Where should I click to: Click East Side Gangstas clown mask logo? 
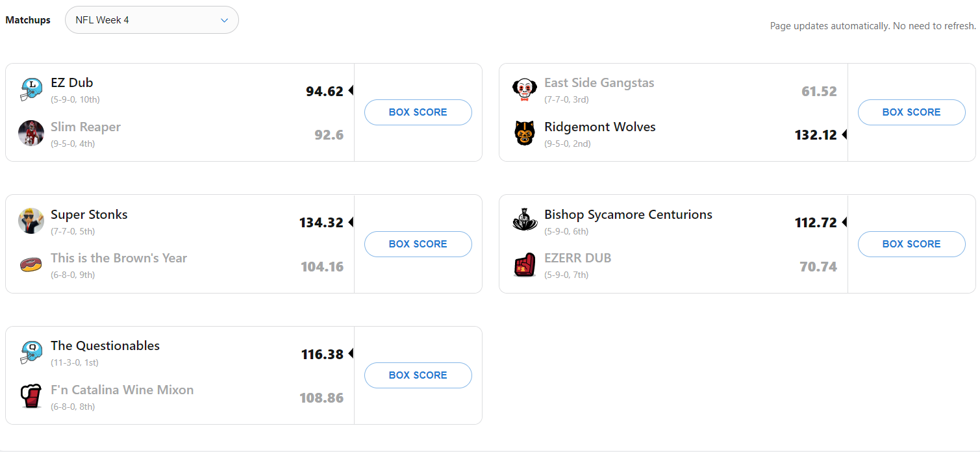point(525,90)
